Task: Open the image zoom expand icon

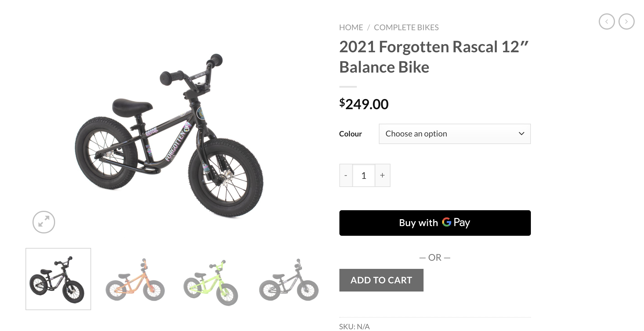Action: coord(44,222)
